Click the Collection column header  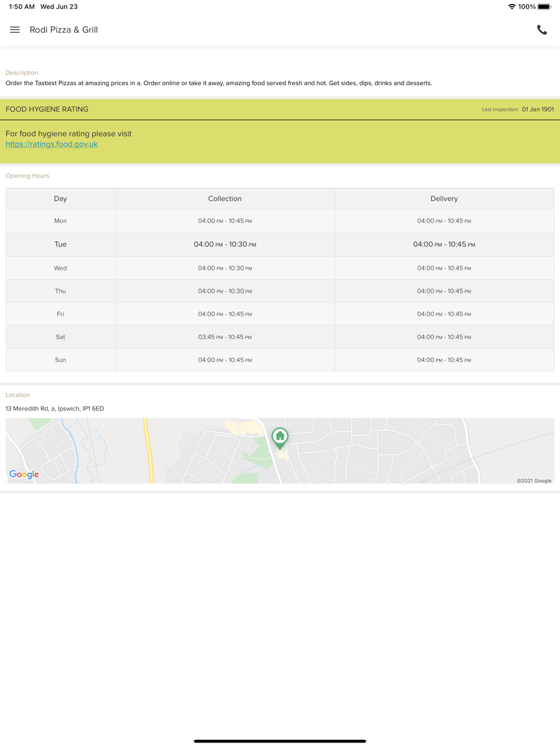[225, 199]
